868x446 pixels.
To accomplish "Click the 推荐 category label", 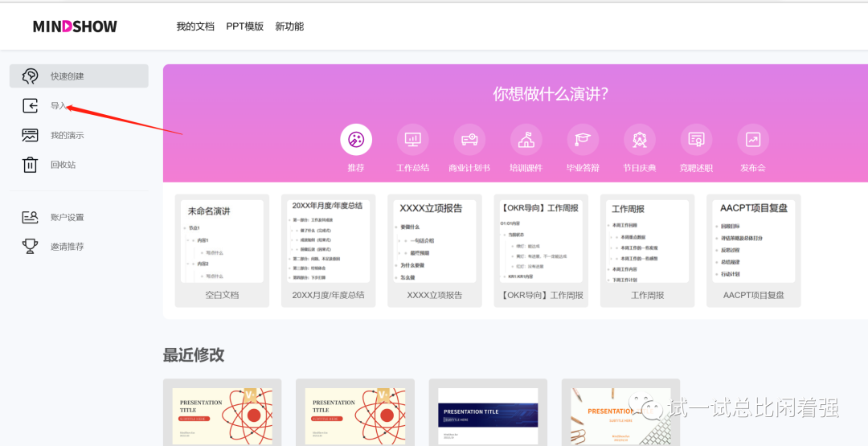I will (356, 168).
